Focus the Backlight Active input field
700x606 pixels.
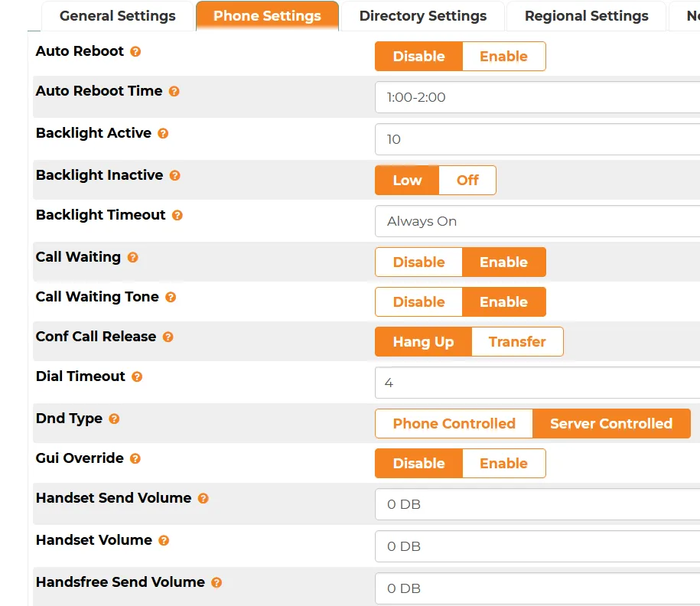538,139
